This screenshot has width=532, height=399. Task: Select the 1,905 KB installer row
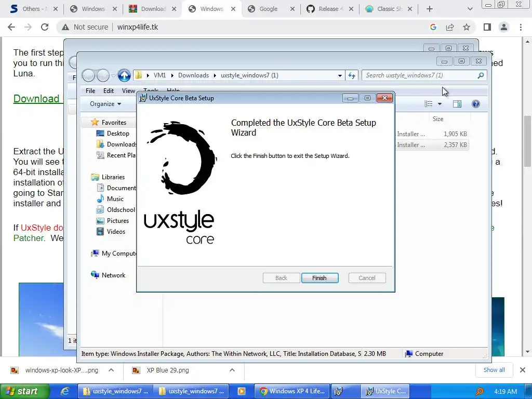(x=432, y=134)
